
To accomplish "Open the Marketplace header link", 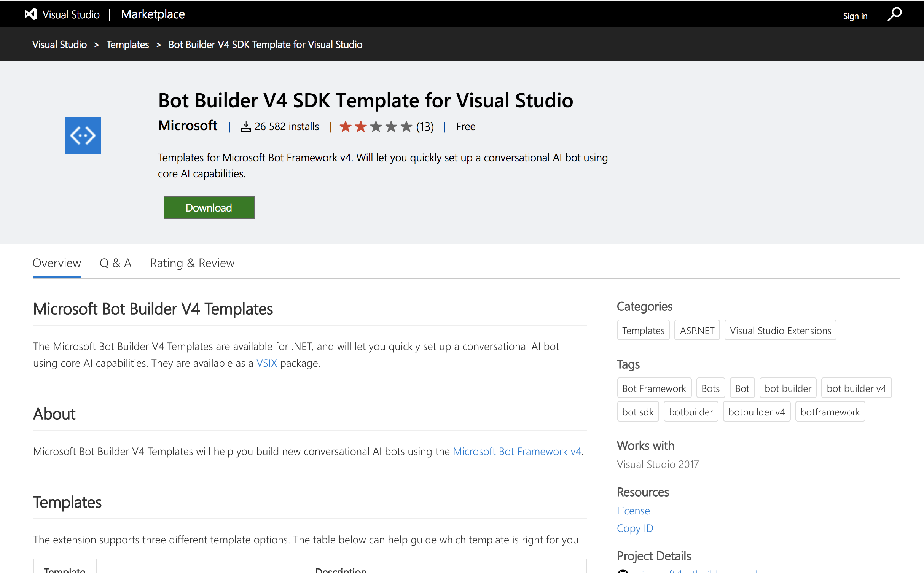I will click(x=153, y=14).
